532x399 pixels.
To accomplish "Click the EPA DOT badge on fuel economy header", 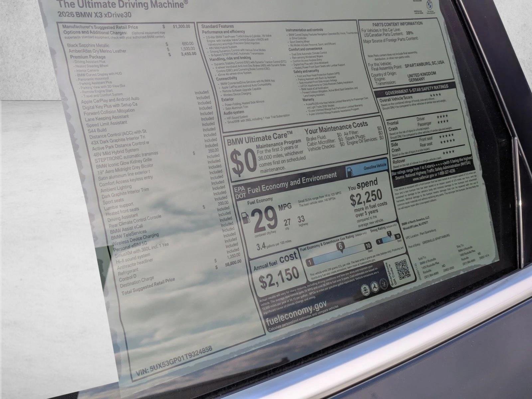I will (x=240, y=192).
